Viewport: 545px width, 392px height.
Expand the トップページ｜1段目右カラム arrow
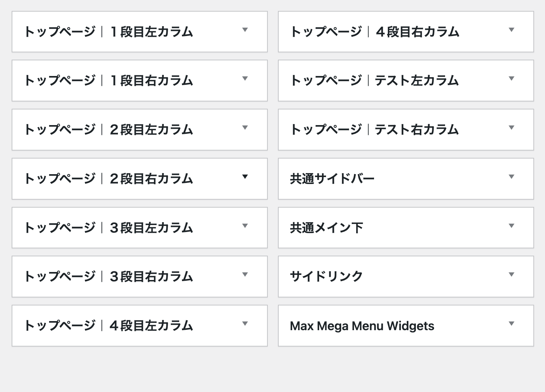[x=245, y=79]
